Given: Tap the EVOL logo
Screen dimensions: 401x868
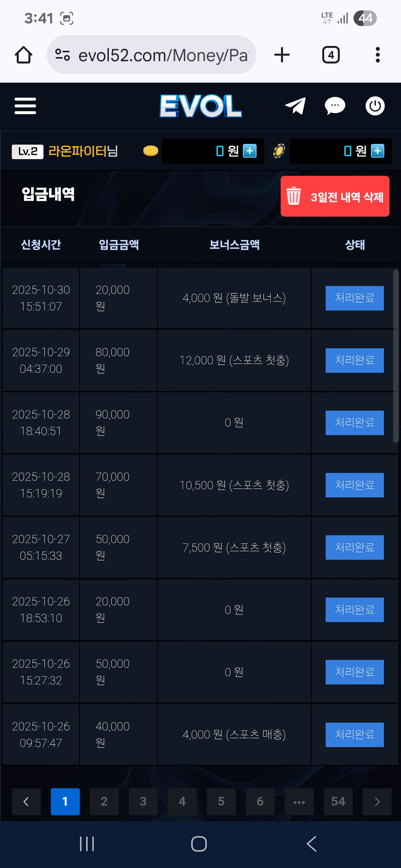Looking at the screenshot, I should click(x=200, y=106).
